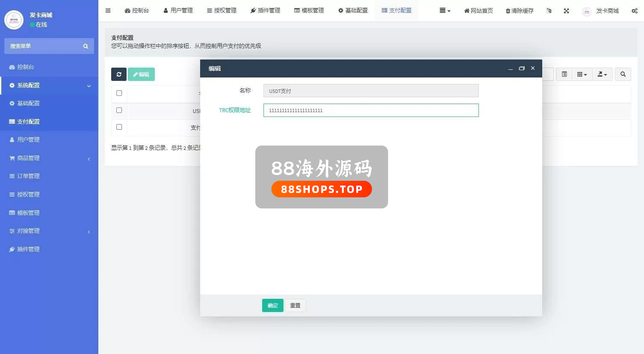Click the sidebar menu search icon
644x354 pixels.
click(86, 46)
